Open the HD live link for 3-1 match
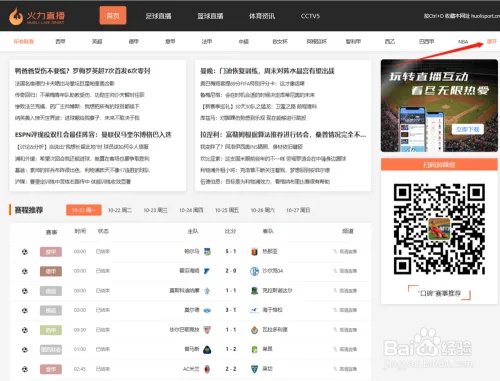Image resolution: width=500 pixels, height=381 pixels. pyautogui.click(x=345, y=310)
